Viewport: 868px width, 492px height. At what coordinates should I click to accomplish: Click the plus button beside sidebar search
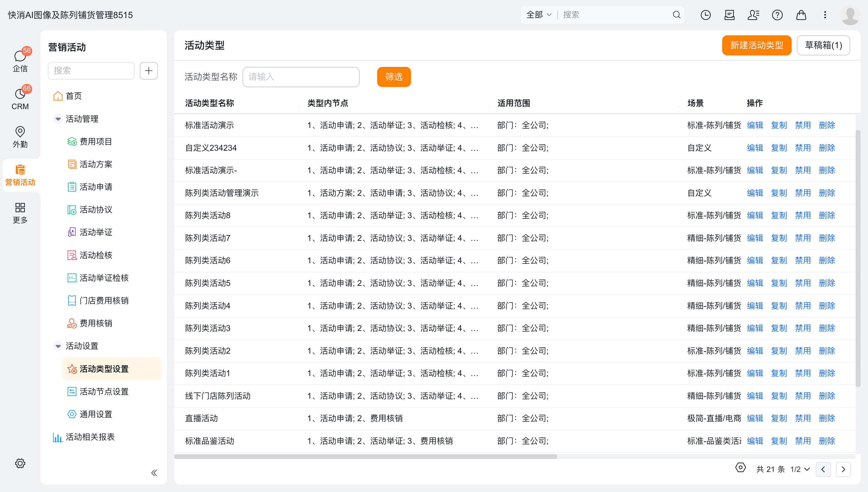pos(149,71)
